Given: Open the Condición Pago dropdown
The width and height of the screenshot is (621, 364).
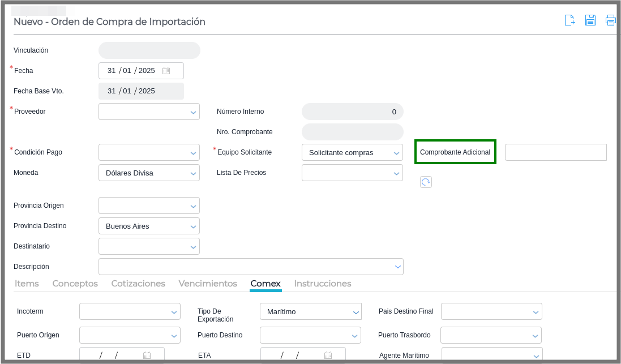Looking at the screenshot, I should tap(193, 153).
